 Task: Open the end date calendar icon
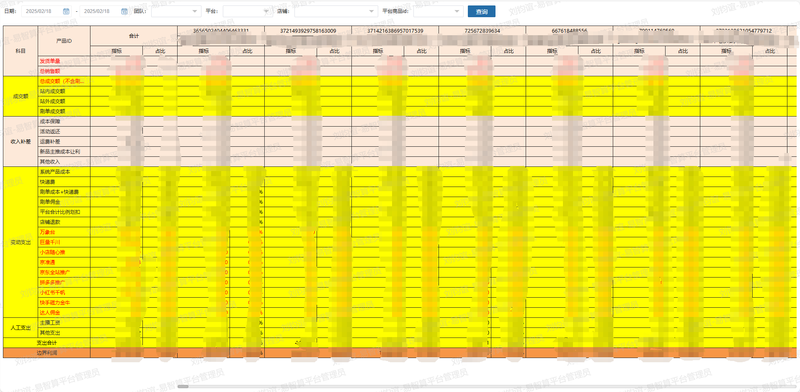124,11
